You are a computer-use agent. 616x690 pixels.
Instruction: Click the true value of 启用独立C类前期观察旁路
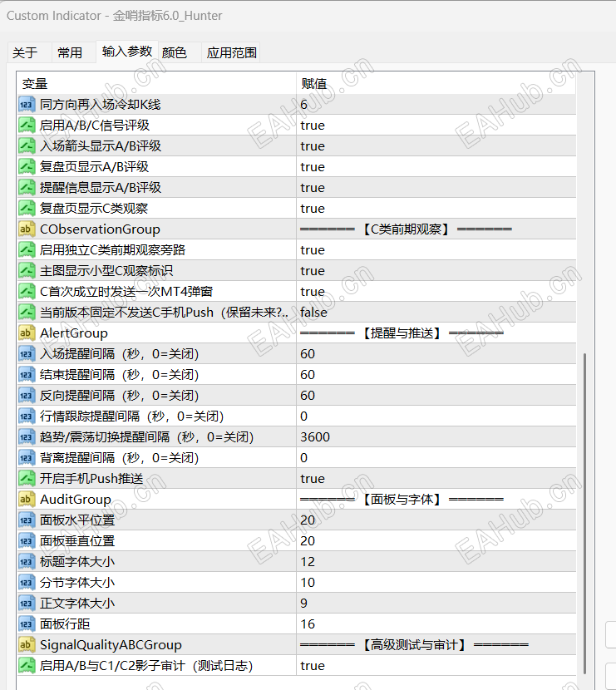(313, 250)
